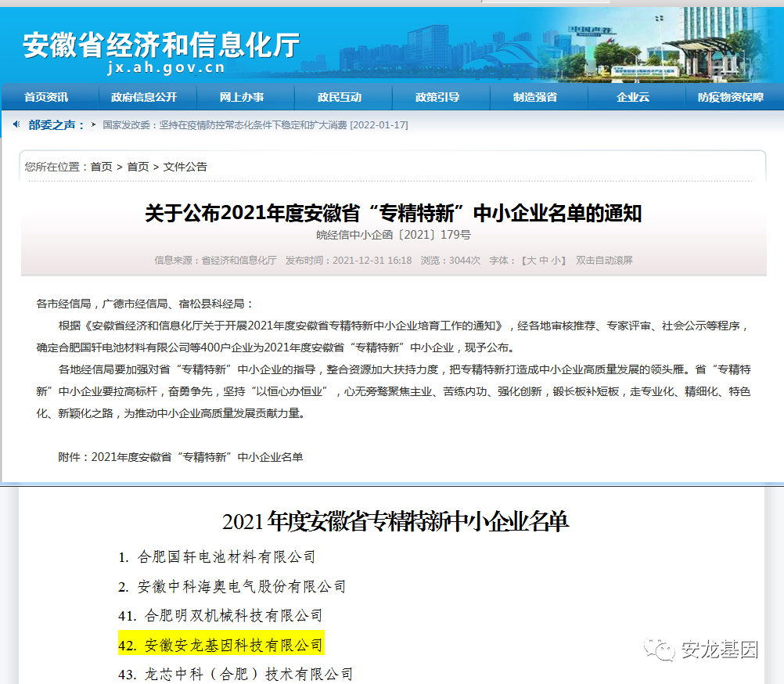This screenshot has height=684, width=784.
Task: Open the 防疫物资保障 navigation tab
Action: [x=731, y=97]
